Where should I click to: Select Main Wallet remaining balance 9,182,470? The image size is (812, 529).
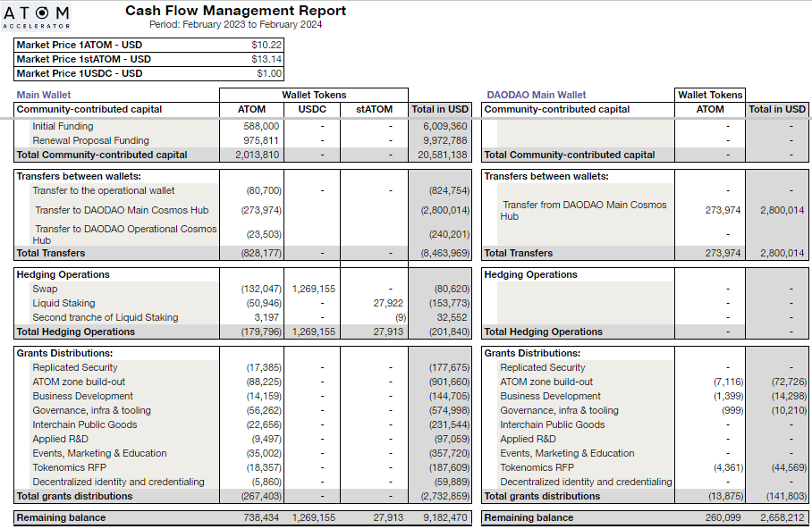439,517
